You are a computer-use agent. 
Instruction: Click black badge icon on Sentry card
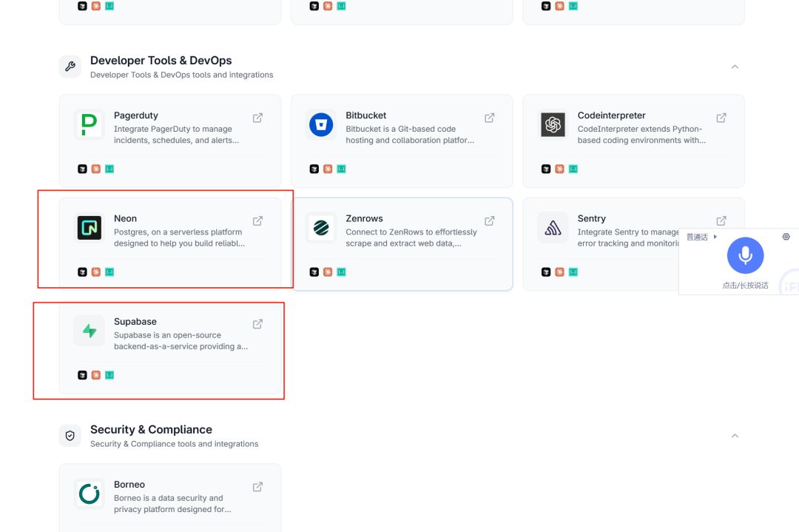point(546,272)
